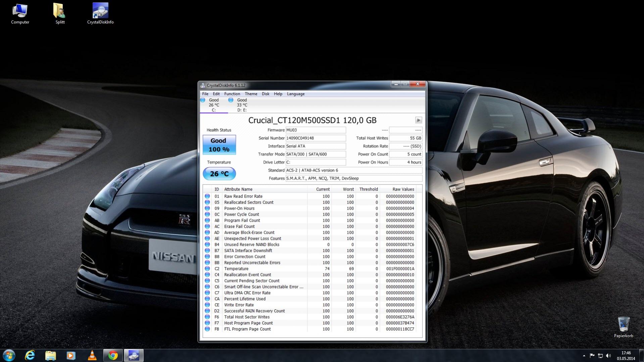Click status icon of Power-On Hours row

click(207, 208)
